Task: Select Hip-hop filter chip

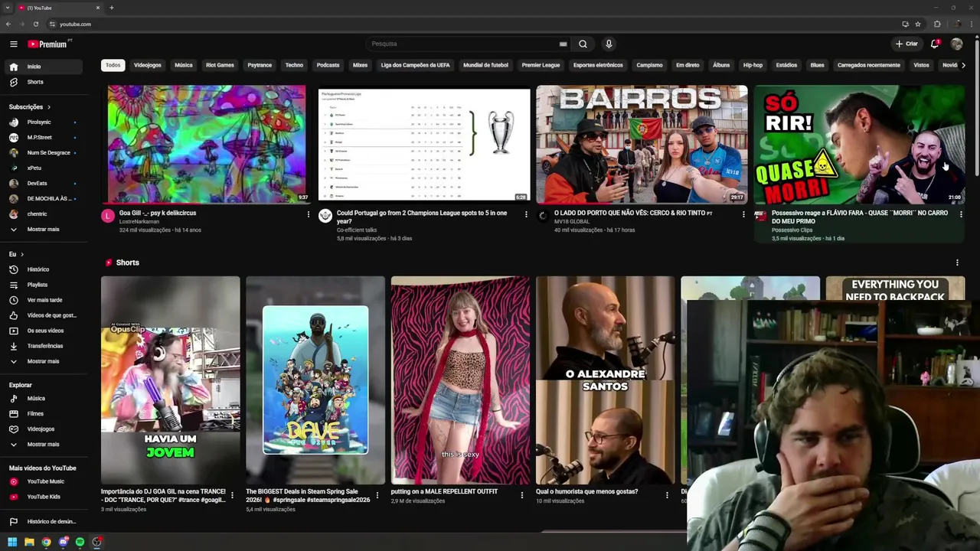Action: [753, 65]
